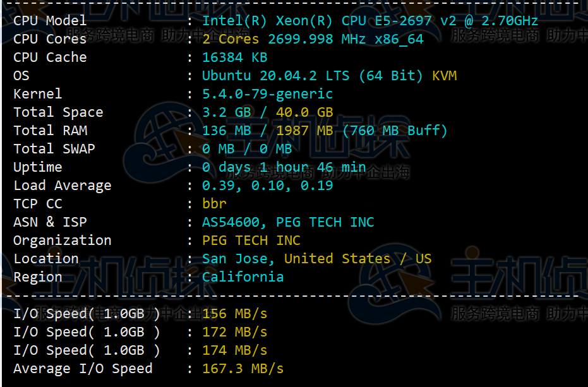
Task: Select the United States / US text
Action: 357,259
